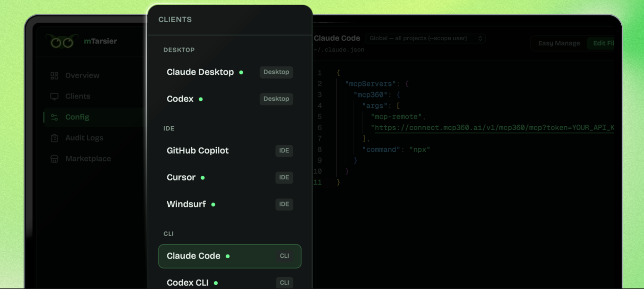This screenshot has height=289, width=644.
Task: Click the IDE badge beside Cursor
Action: (284, 178)
